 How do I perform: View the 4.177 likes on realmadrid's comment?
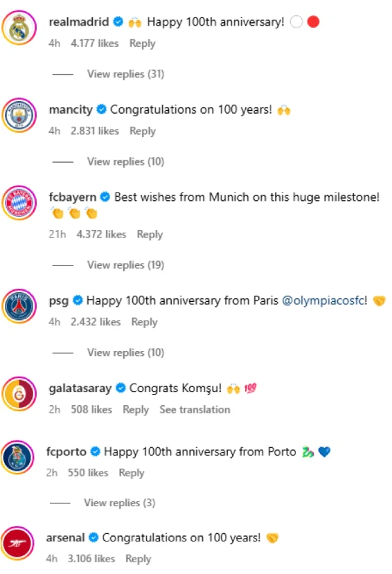pyautogui.click(x=95, y=43)
